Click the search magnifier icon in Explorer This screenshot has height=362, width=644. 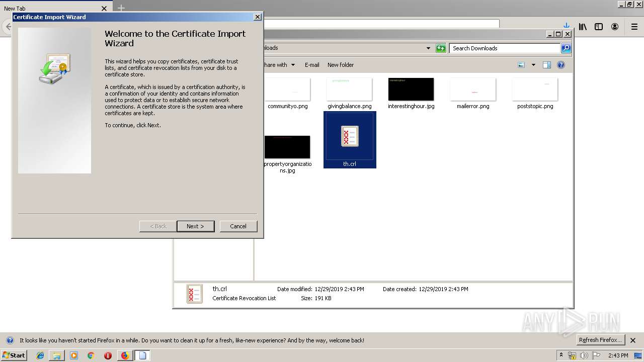coord(566,48)
